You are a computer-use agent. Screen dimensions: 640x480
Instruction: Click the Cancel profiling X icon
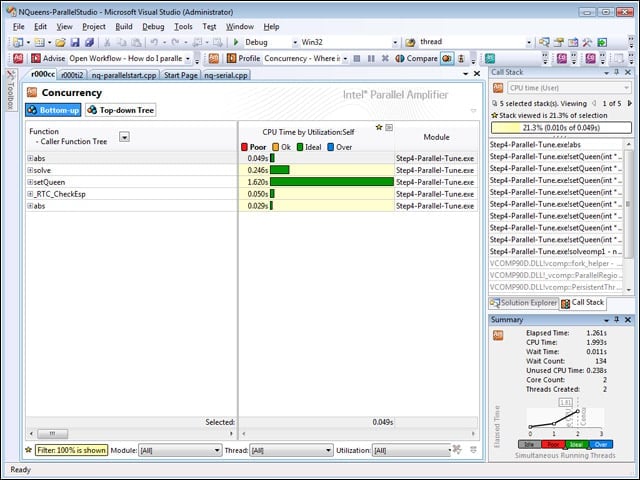point(385,58)
